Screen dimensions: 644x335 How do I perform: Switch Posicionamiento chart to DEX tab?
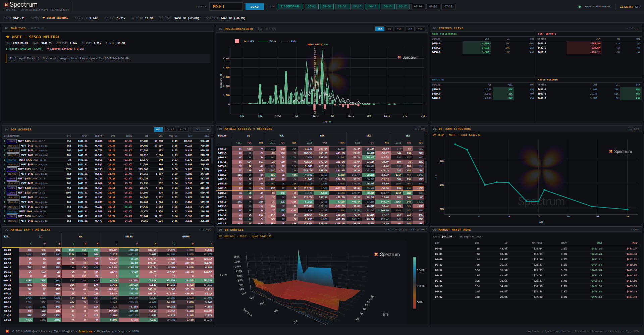[x=410, y=29]
